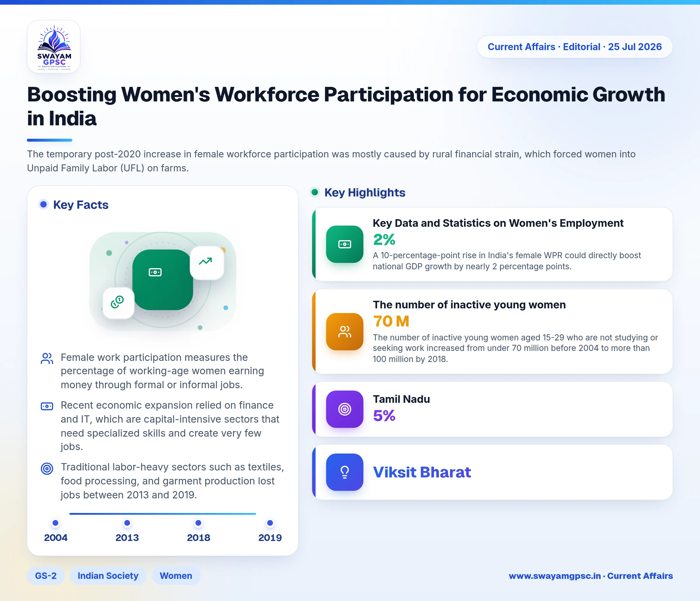700x601 pixels.
Task: Click the fact text about textiles and garment jobs
Action: coord(172,481)
